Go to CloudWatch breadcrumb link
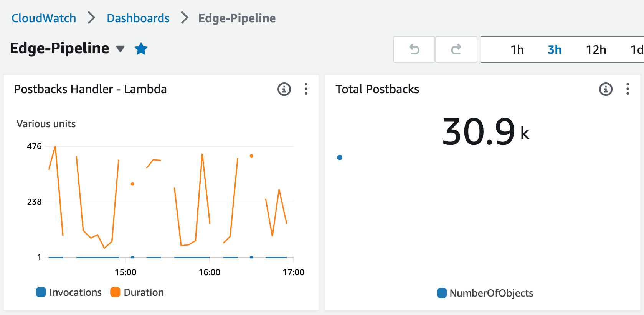 click(44, 18)
